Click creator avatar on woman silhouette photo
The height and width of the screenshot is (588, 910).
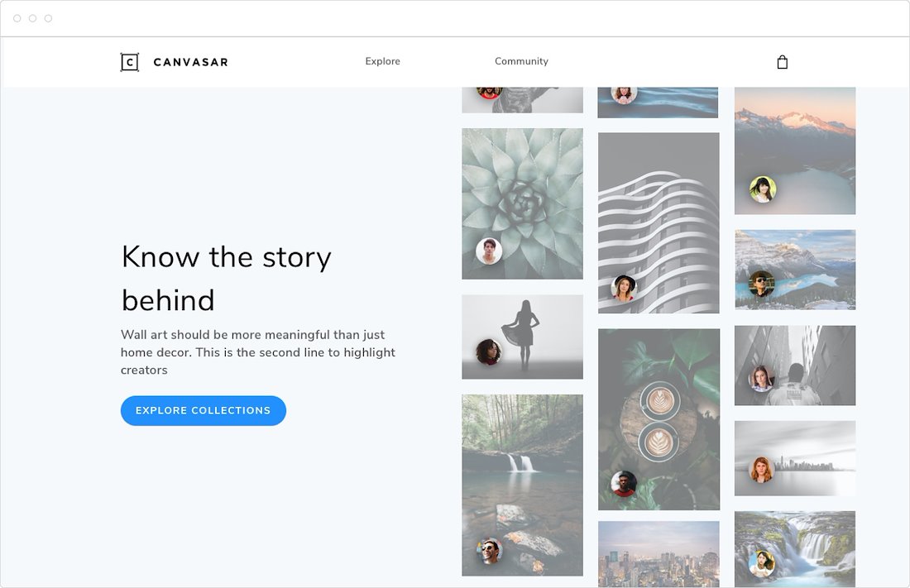pyautogui.click(x=489, y=351)
